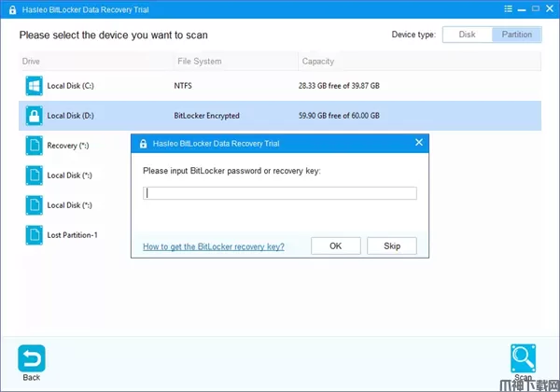The image size is (560, 392).
Task: Click the NTFS file system cell
Action: point(183,86)
